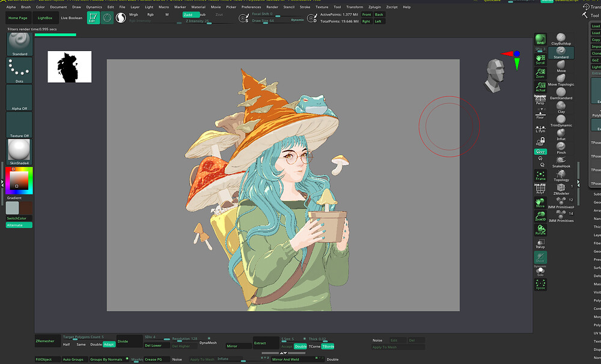
Task: Open the SkinShade4 material selector
Action: click(19, 152)
